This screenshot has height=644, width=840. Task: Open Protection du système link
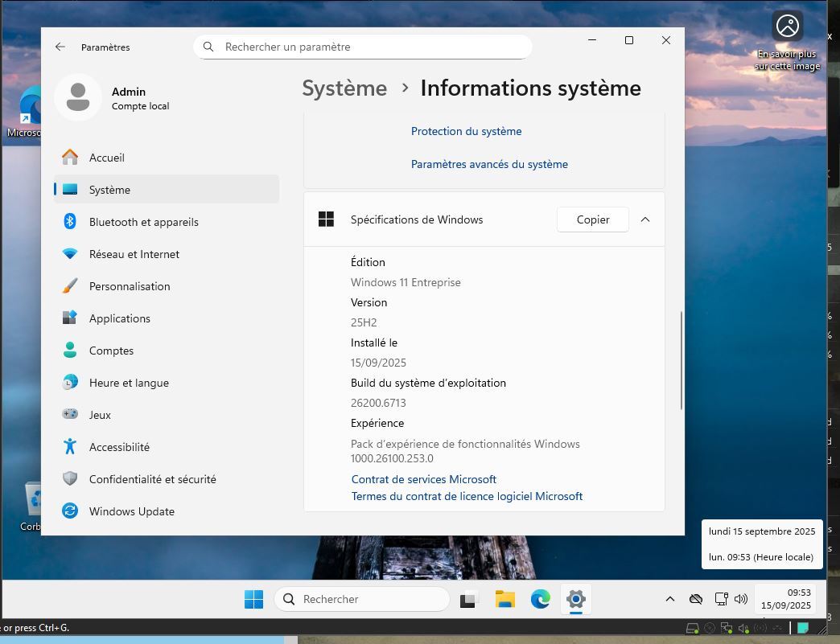pos(466,131)
